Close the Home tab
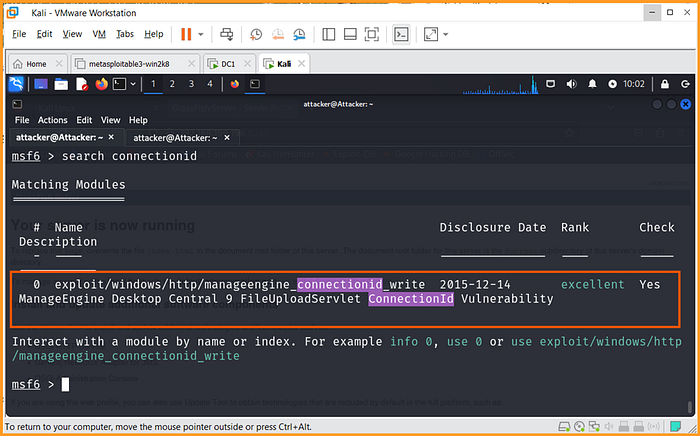The image size is (700, 436). click(58, 64)
